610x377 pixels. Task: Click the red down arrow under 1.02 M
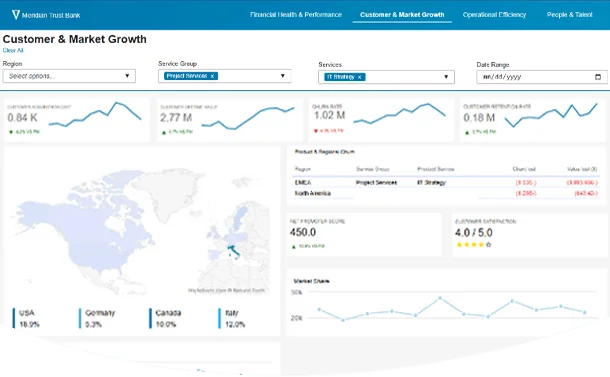tap(316, 131)
